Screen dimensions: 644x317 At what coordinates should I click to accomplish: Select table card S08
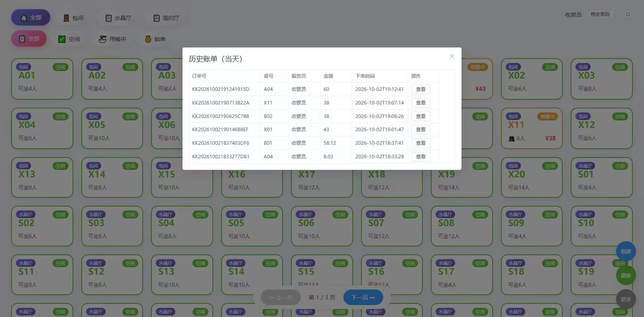[x=462, y=226]
